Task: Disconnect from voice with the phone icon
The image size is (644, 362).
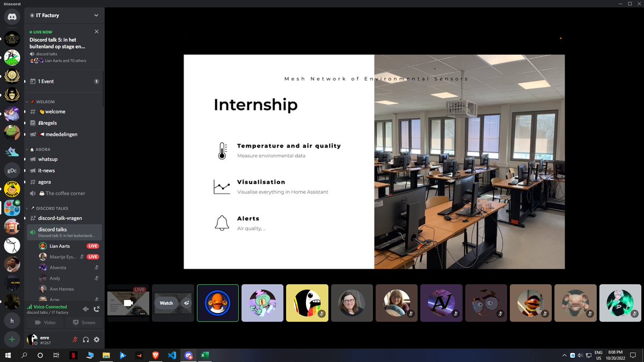Action: click(x=97, y=309)
